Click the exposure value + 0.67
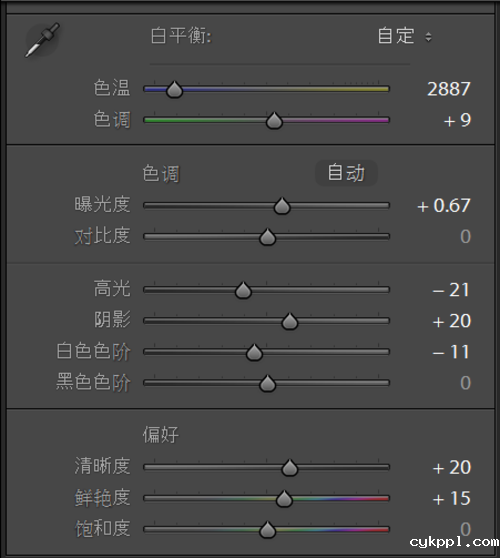Viewport: 500px width, 558px height. click(x=444, y=206)
